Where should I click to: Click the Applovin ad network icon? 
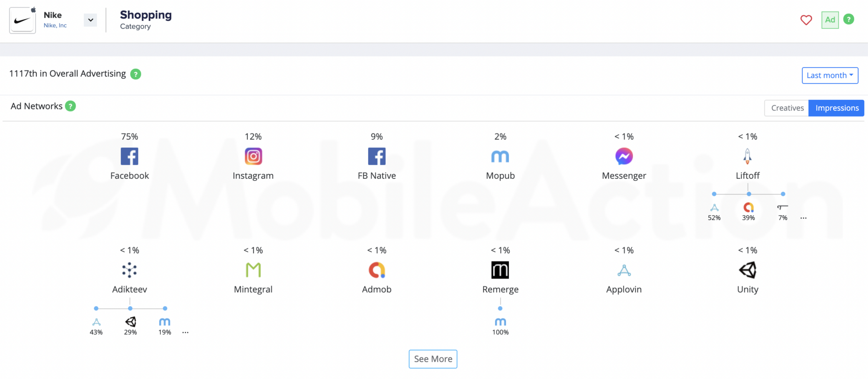[624, 270]
